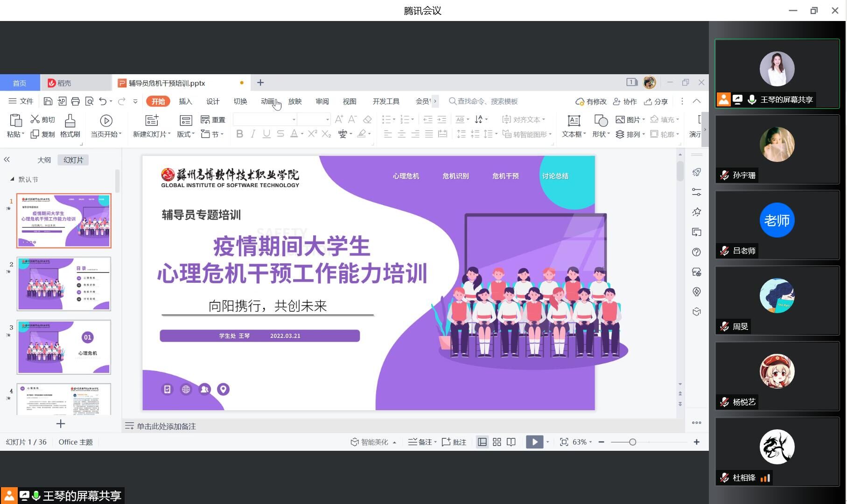The image size is (847, 504).
Task: Collapse the 默认节 section in slide panel
Action: (12, 179)
